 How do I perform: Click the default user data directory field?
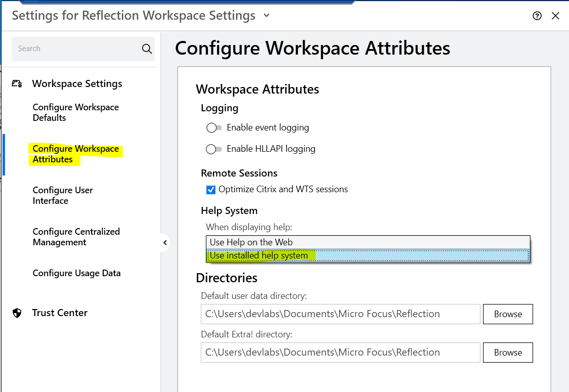[x=340, y=314]
